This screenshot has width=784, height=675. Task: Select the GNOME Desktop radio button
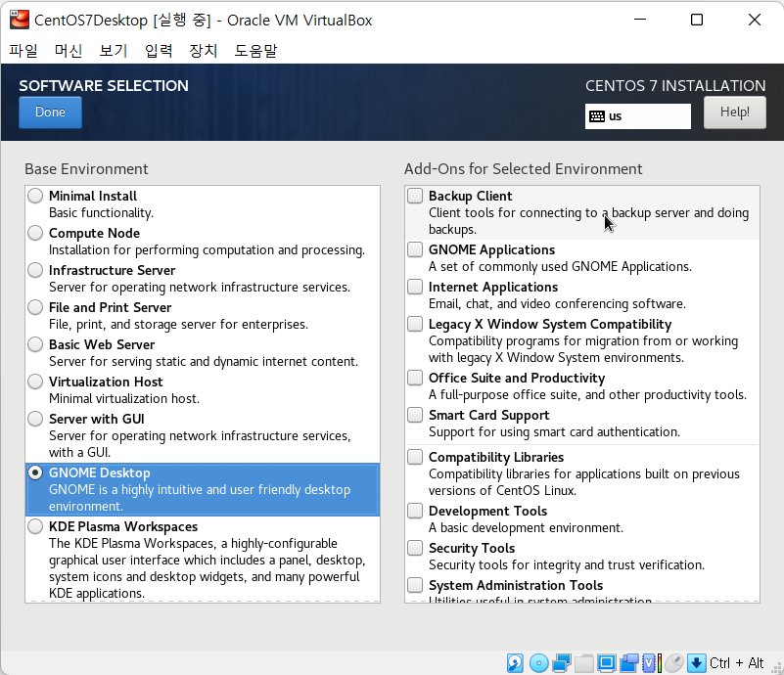(x=35, y=472)
